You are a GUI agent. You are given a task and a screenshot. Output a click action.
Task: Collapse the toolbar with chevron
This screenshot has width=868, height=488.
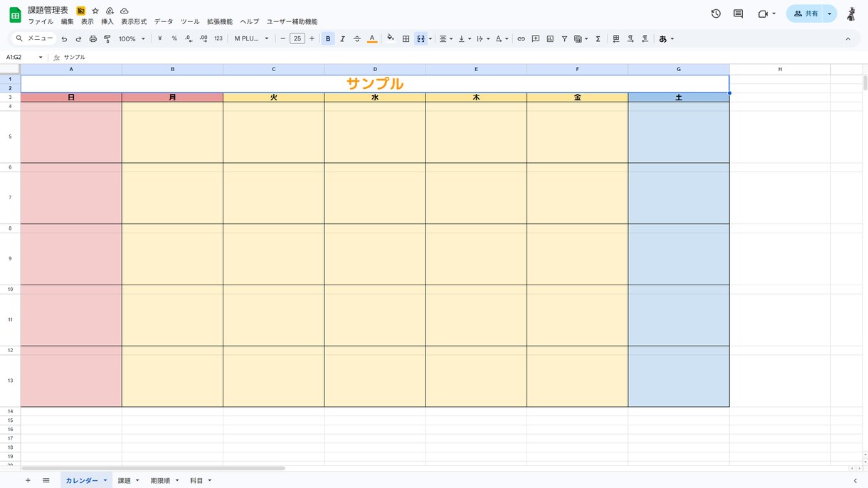pyautogui.click(x=848, y=39)
